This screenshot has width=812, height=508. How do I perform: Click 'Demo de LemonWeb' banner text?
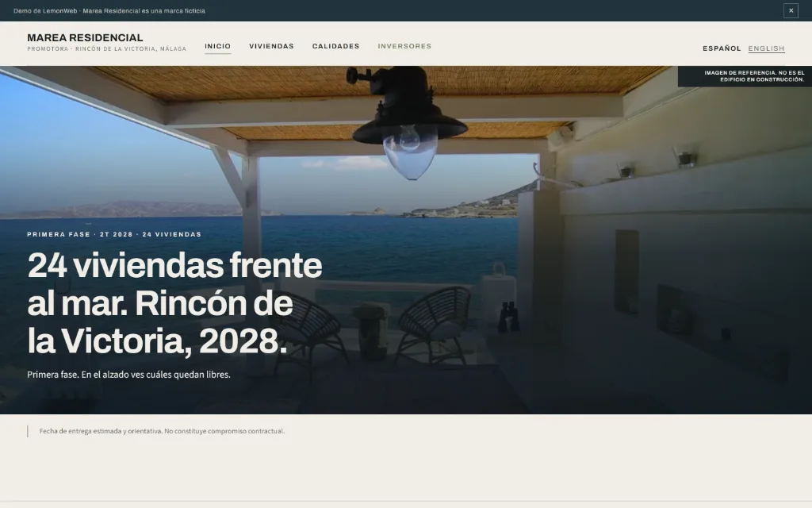tap(109, 11)
